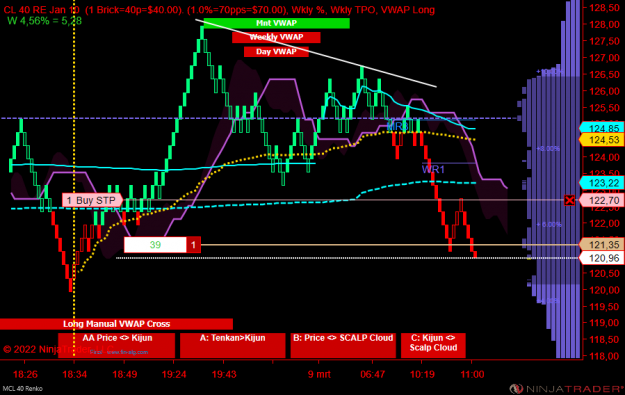Click the red quantity 1 position marker
This screenshot has width=625, height=395.
[194, 245]
